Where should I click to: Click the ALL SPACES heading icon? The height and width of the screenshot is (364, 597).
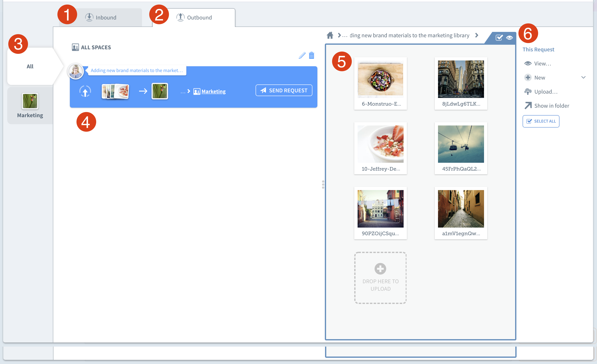pyautogui.click(x=75, y=47)
